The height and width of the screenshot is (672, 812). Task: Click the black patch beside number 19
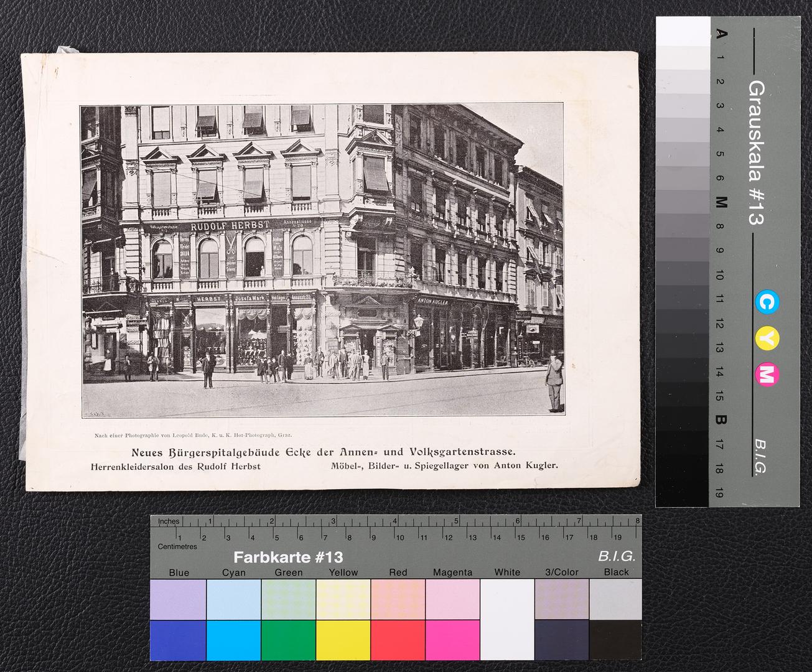click(683, 493)
